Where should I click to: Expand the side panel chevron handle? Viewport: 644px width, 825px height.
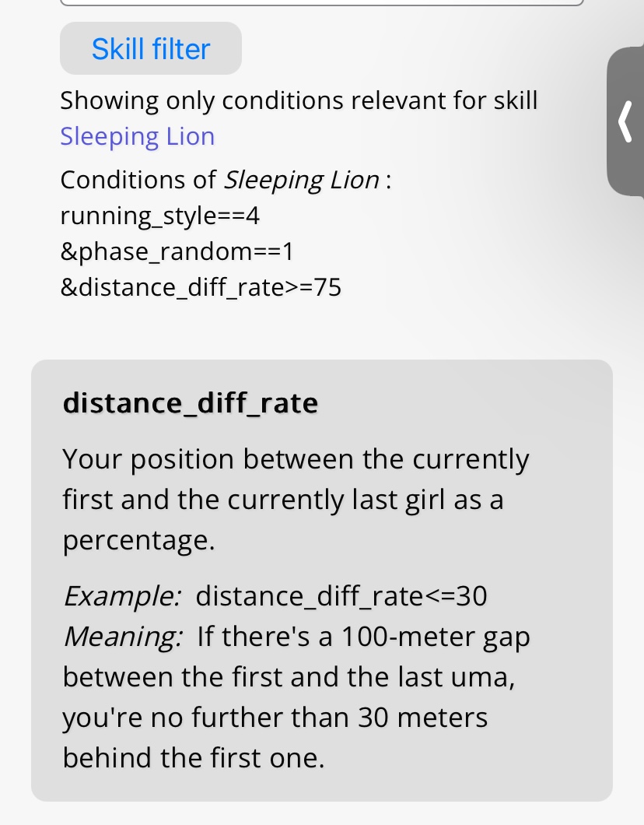625,121
